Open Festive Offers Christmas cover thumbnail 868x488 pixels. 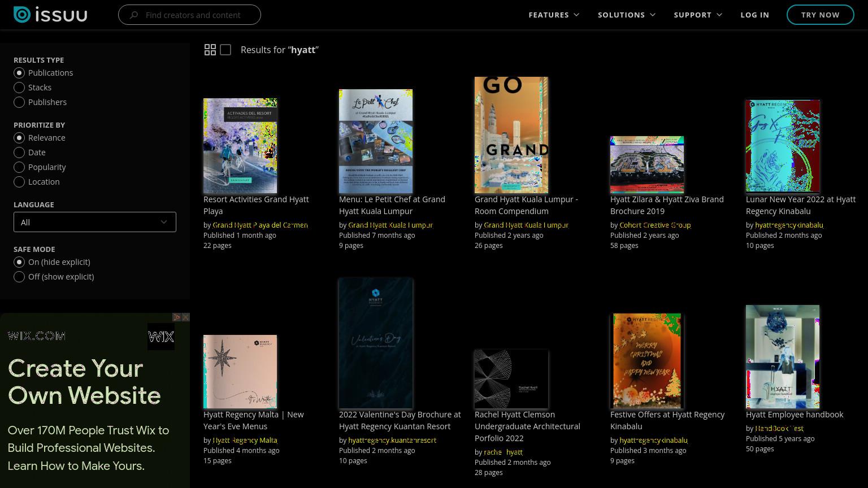pyautogui.click(x=646, y=361)
